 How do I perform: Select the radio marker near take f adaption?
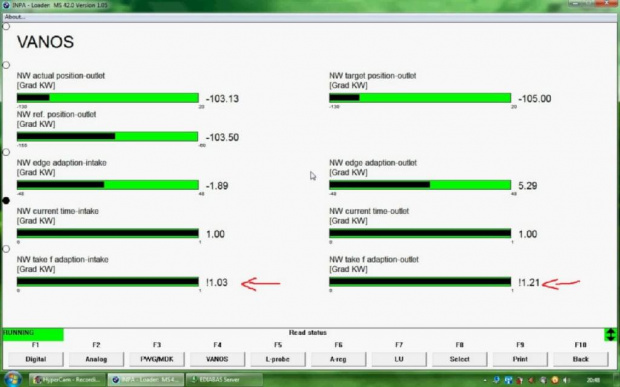coord(6,249)
